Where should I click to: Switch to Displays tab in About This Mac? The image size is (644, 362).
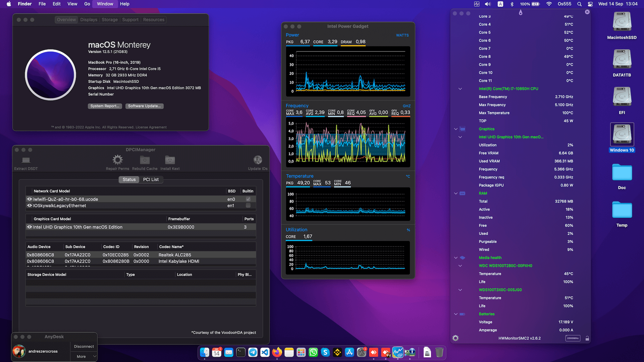pyautogui.click(x=89, y=20)
